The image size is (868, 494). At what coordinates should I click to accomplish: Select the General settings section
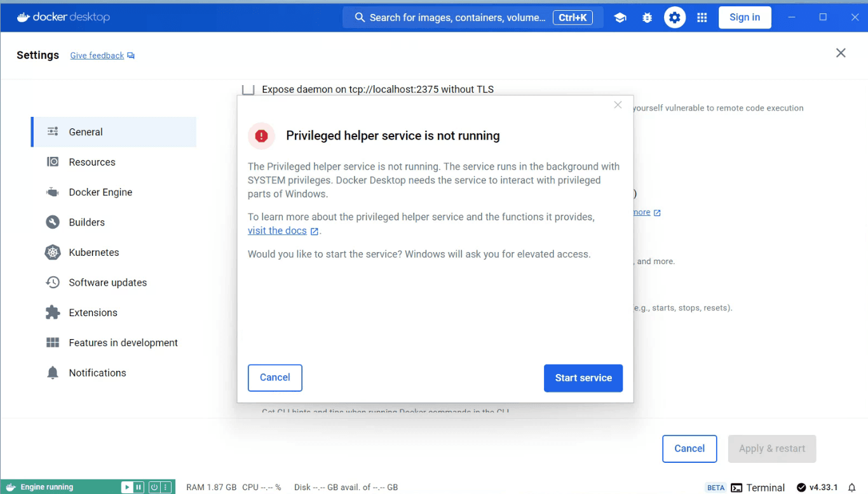point(85,131)
